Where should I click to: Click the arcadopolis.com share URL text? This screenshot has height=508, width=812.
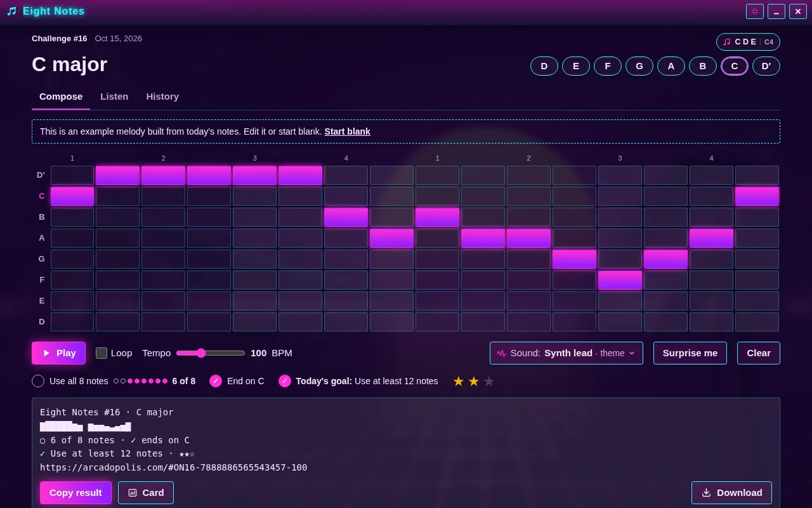[x=173, y=467]
